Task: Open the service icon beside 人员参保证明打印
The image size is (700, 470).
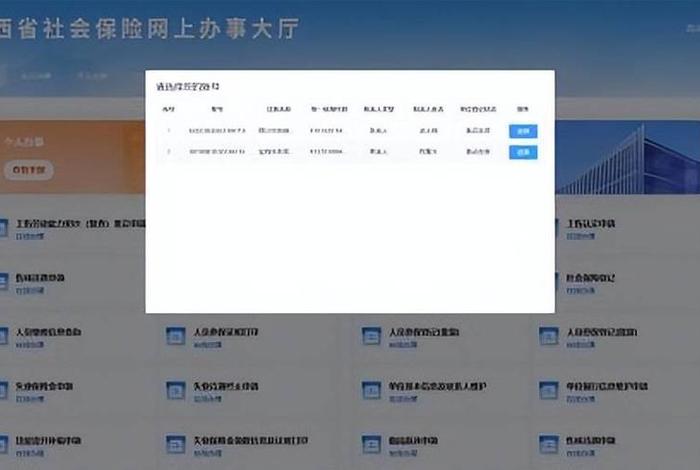Action: [175, 336]
